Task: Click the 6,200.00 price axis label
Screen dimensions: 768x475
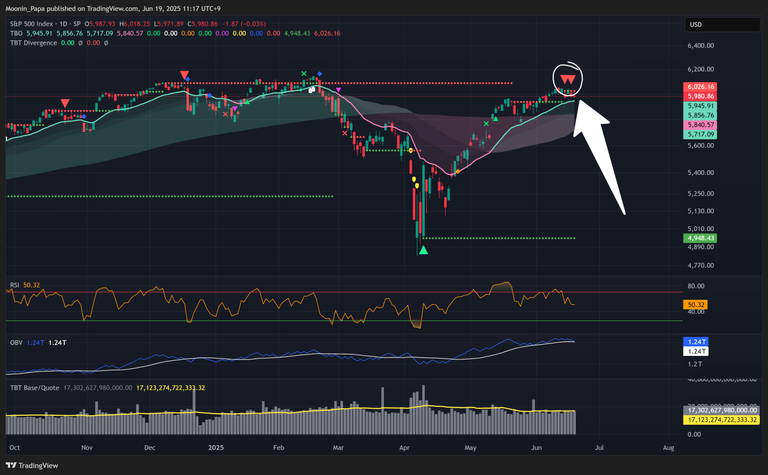Action: coord(700,69)
